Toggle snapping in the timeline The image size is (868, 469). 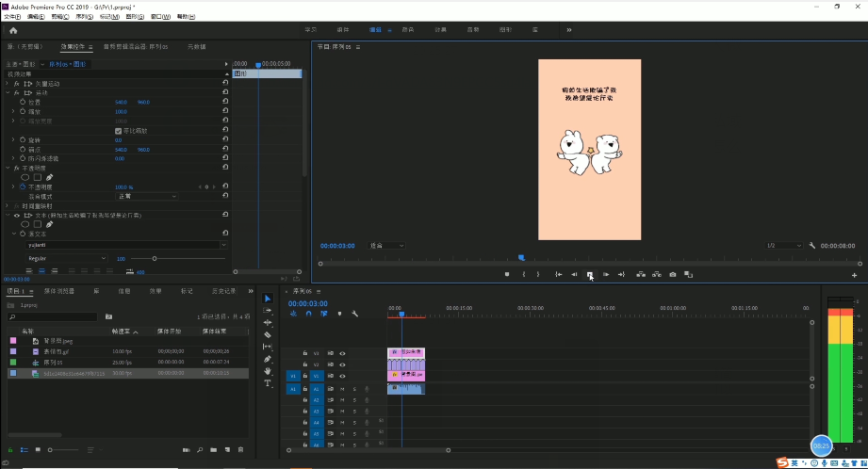308,314
